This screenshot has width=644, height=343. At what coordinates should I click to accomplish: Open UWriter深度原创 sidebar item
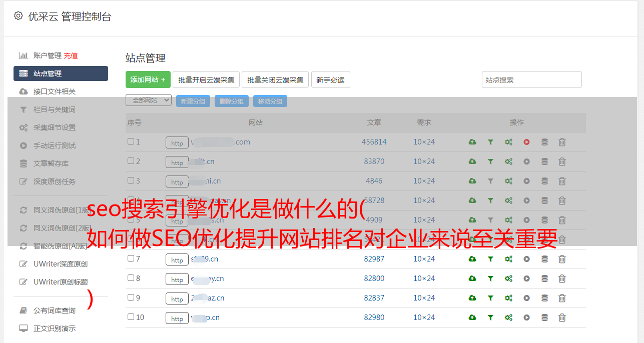pyautogui.click(x=61, y=264)
